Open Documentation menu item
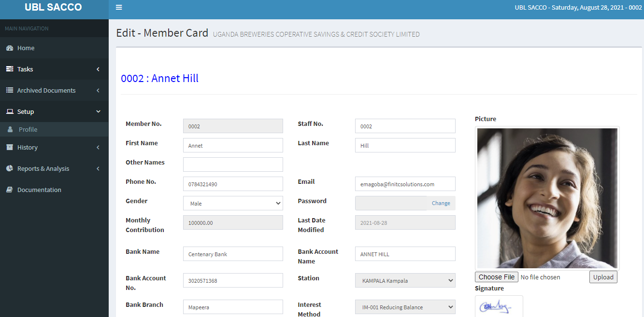Viewport: 644px width, 317px height. coord(39,190)
